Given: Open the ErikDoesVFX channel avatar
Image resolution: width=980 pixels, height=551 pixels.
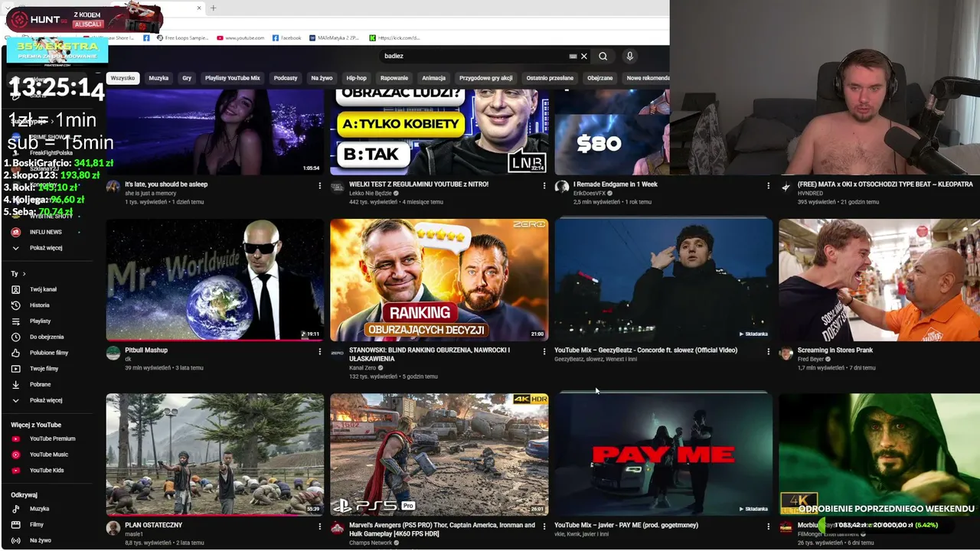Looking at the screenshot, I should tap(562, 187).
